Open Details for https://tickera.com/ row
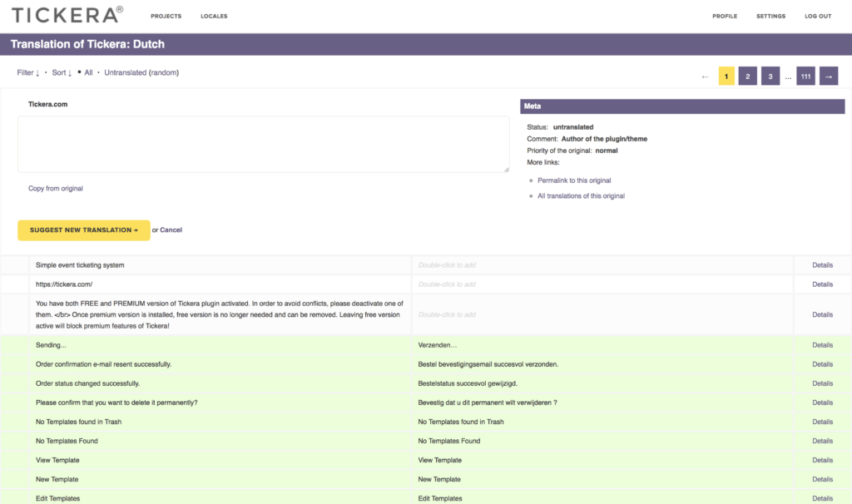Image resolution: width=852 pixels, height=504 pixels. tap(823, 284)
